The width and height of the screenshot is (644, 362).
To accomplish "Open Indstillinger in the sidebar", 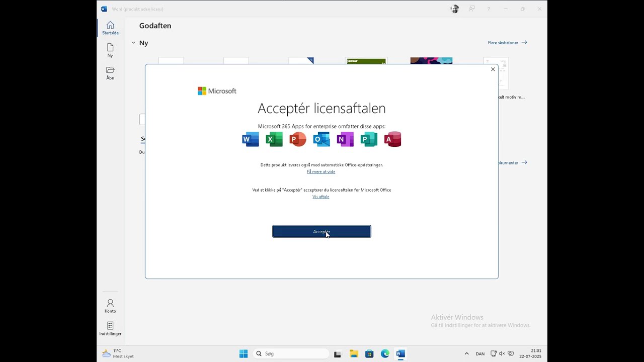I will click(x=110, y=329).
